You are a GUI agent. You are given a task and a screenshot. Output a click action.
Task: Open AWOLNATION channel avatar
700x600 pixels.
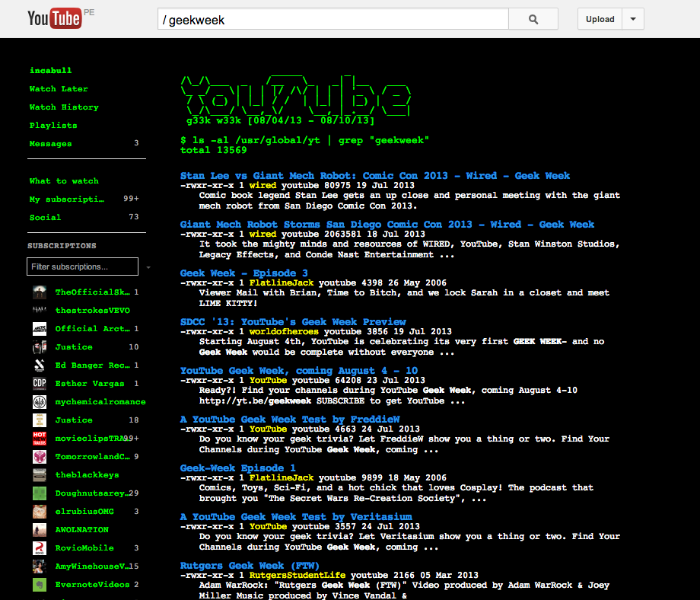40,530
